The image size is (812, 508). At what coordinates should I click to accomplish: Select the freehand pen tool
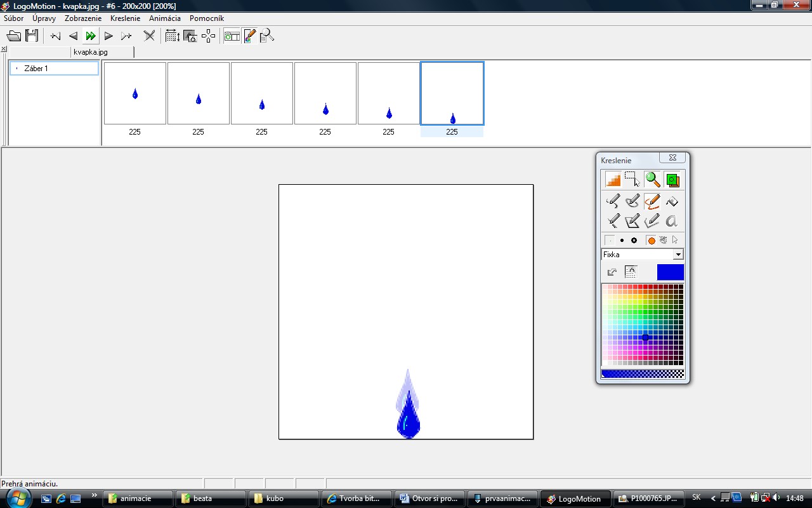tap(613, 201)
